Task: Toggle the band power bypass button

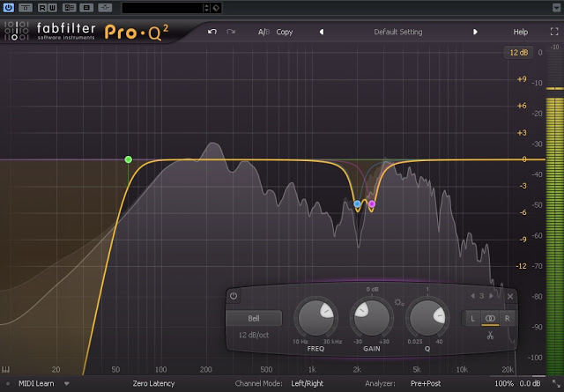Action: 234,296
